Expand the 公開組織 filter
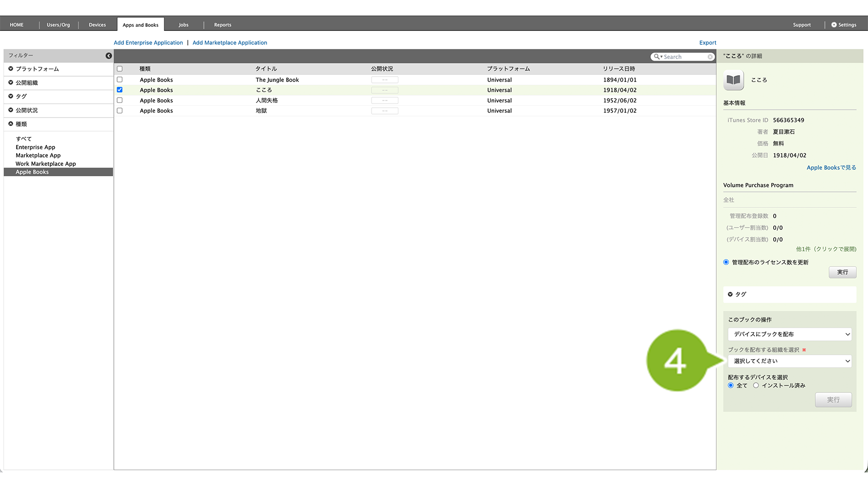Viewport: 868px width, 488px height. click(x=11, y=82)
